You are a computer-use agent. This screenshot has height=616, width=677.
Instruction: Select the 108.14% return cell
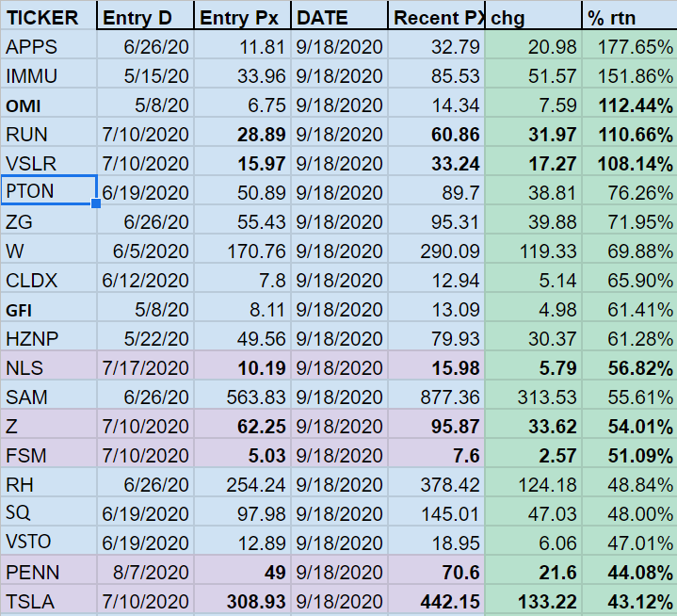(x=630, y=162)
